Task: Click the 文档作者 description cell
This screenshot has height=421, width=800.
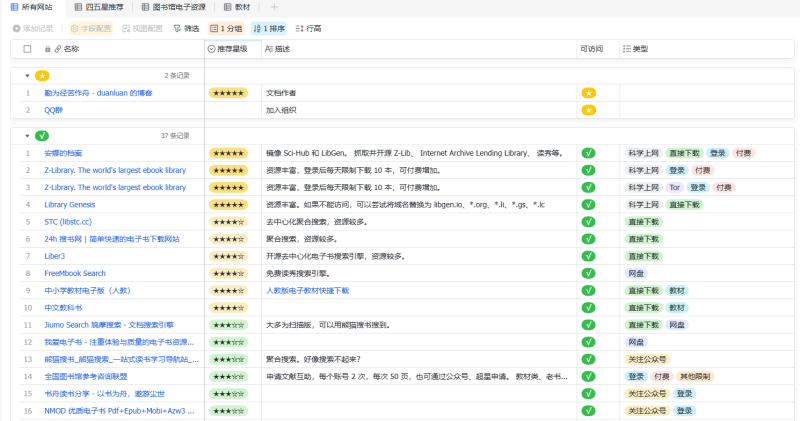Action: tap(419, 93)
